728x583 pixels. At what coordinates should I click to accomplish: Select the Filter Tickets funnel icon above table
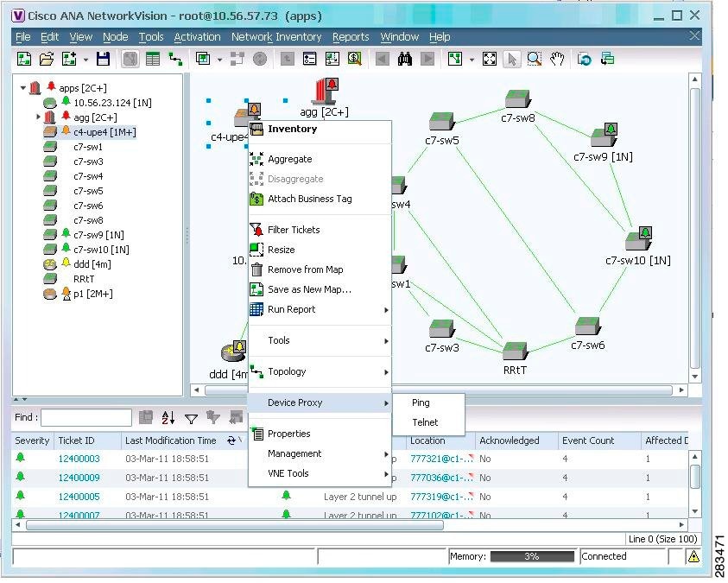pos(192,418)
